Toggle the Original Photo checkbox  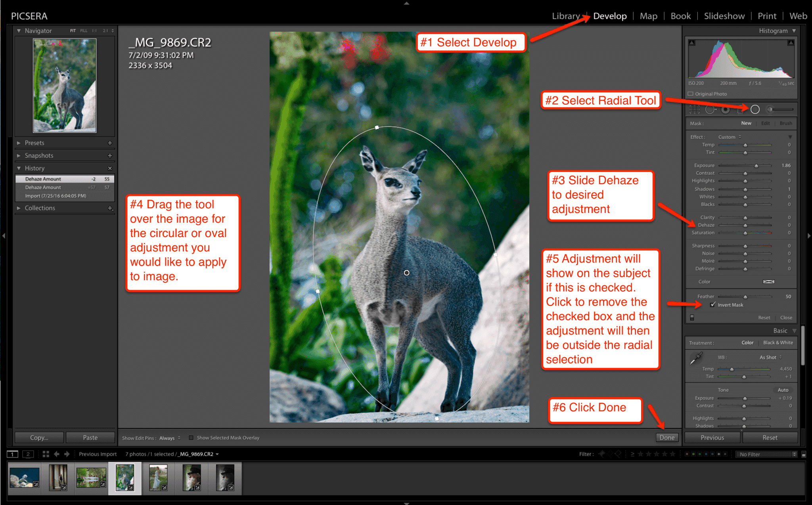point(691,94)
